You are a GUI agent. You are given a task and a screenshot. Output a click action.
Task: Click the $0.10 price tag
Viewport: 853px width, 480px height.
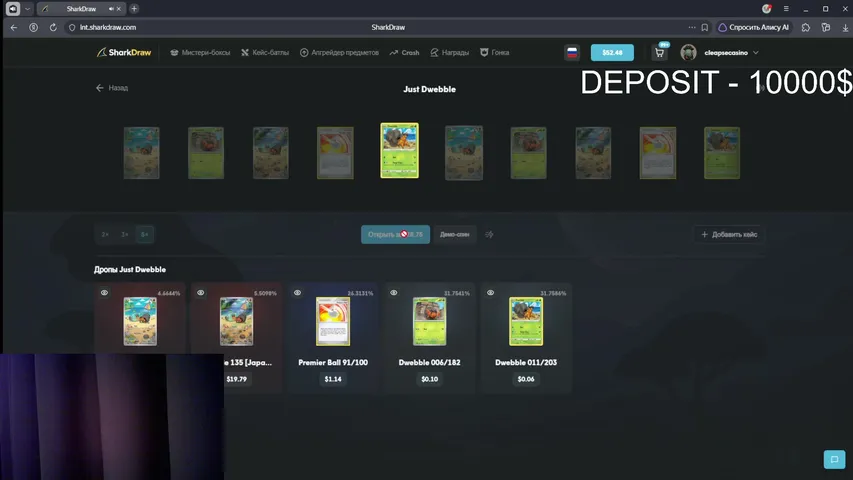(429, 379)
